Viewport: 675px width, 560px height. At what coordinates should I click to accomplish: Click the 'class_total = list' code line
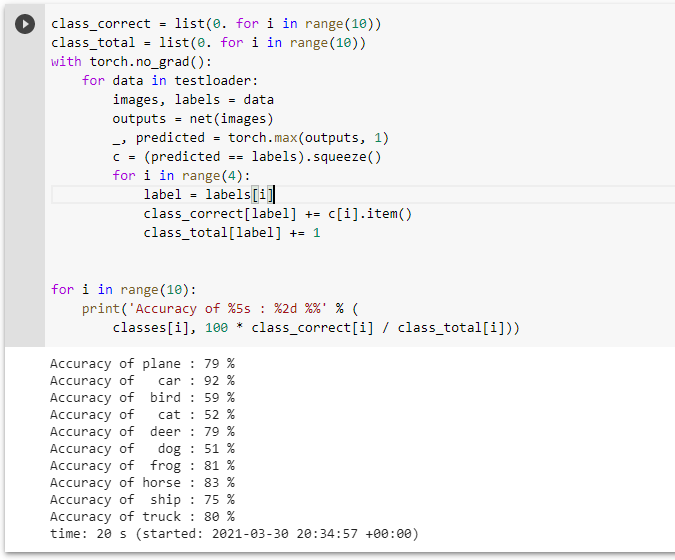[208, 43]
